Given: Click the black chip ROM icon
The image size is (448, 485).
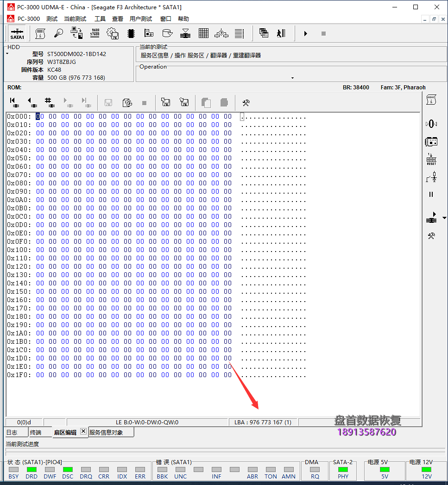Looking at the screenshot, I should (131, 33).
